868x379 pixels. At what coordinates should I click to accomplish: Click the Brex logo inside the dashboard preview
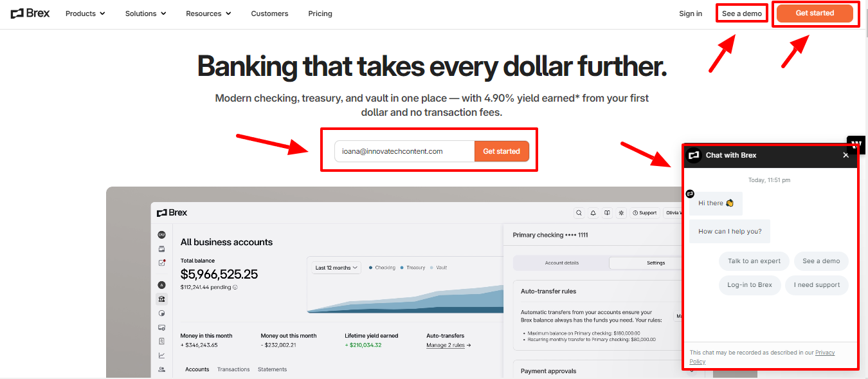coord(172,212)
